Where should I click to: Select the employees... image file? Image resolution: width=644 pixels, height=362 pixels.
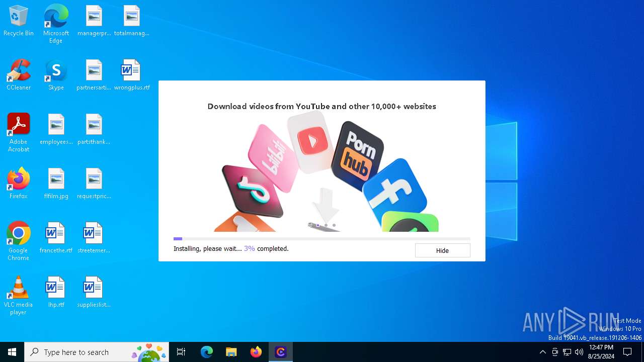pos(56,129)
